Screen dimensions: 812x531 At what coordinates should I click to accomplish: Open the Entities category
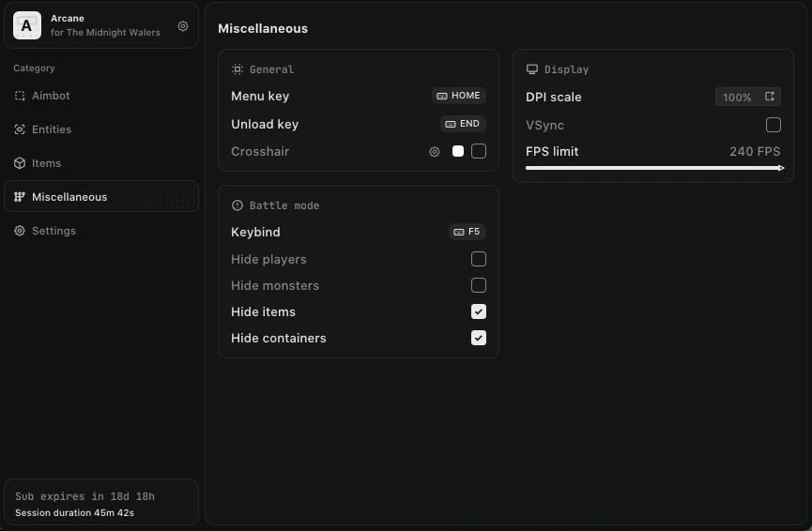[x=51, y=129]
